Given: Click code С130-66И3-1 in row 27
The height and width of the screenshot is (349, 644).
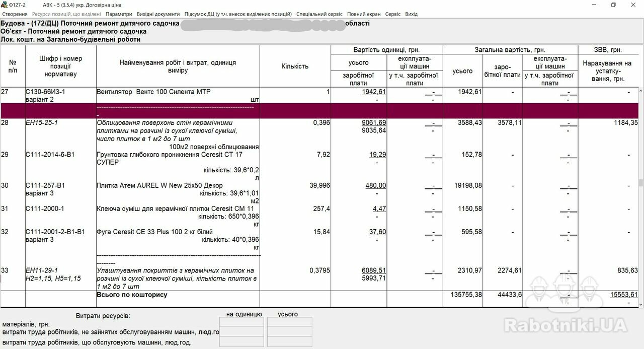Looking at the screenshot, I should (x=45, y=92).
